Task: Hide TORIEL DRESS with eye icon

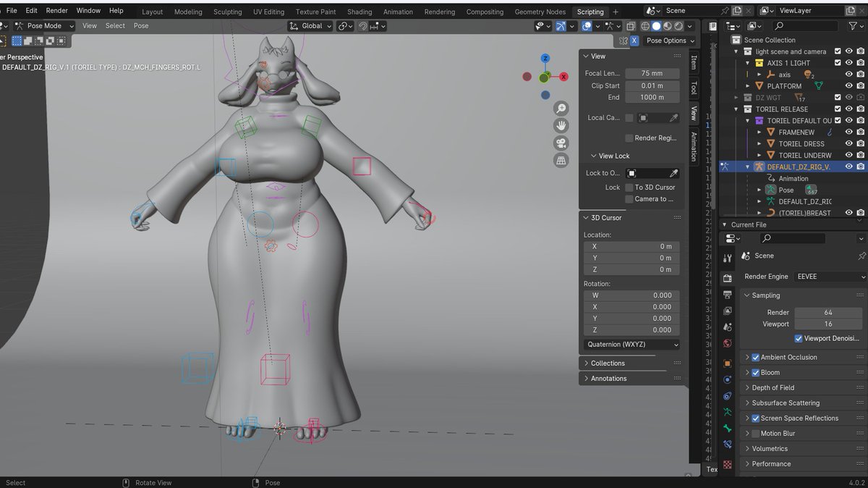Action: pos(849,143)
